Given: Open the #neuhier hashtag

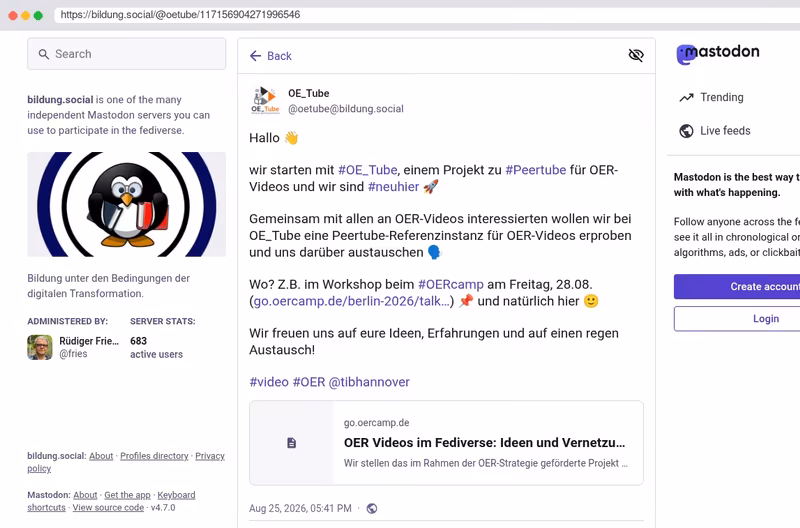Looking at the screenshot, I should (393, 187).
